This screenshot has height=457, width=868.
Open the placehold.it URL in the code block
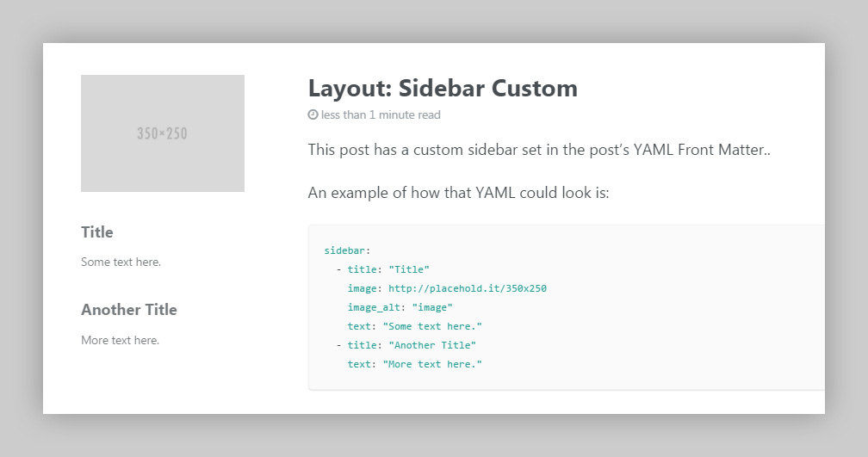point(468,288)
